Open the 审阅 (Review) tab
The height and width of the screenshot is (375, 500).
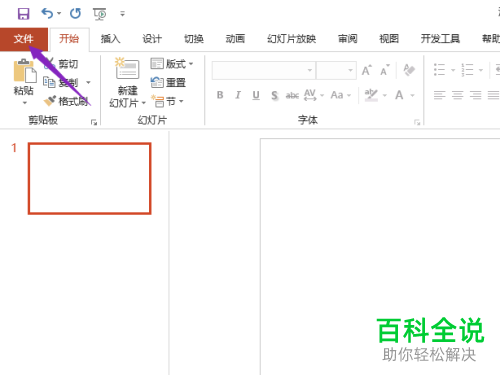pyautogui.click(x=347, y=39)
